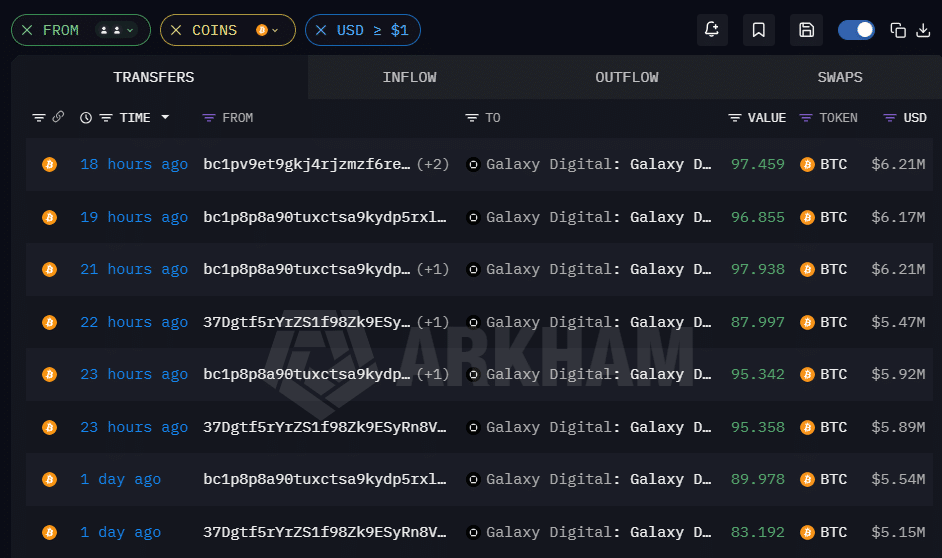Click the value 97.938

click(x=758, y=270)
